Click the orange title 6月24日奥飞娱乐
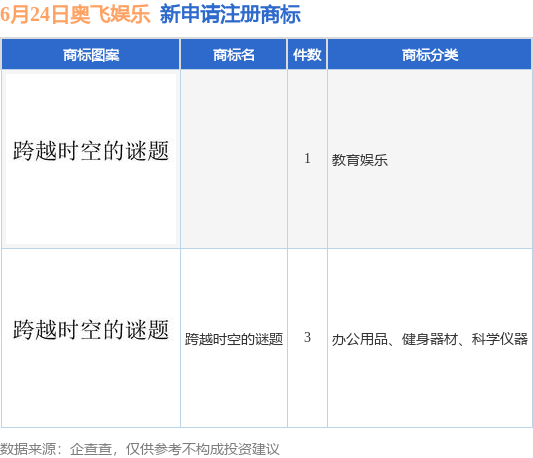This screenshot has width=533, height=458. (x=75, y=15)
